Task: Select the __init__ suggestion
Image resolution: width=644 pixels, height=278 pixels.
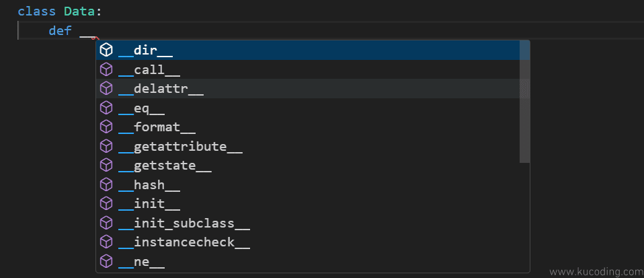Action: tap(313, 203)
